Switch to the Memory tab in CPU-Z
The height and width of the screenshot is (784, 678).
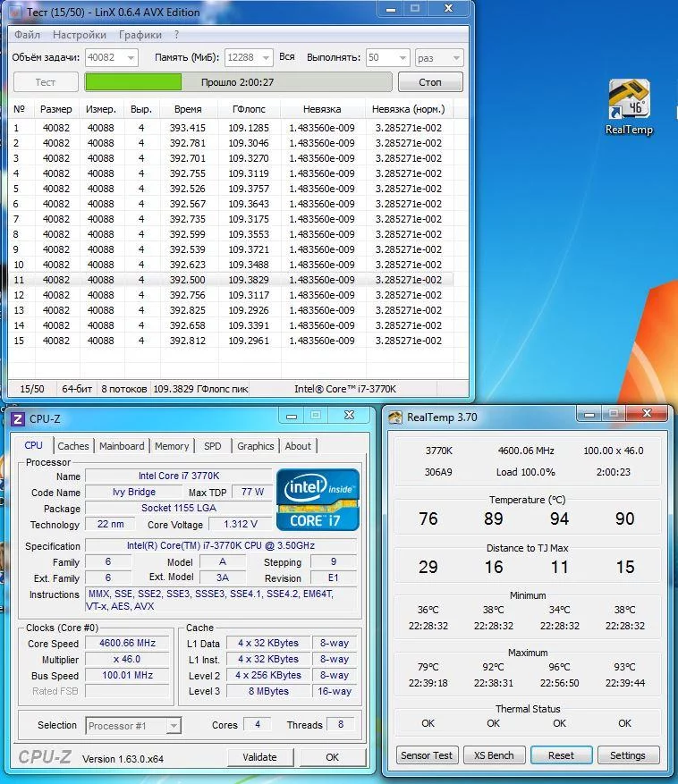point(172,446)
